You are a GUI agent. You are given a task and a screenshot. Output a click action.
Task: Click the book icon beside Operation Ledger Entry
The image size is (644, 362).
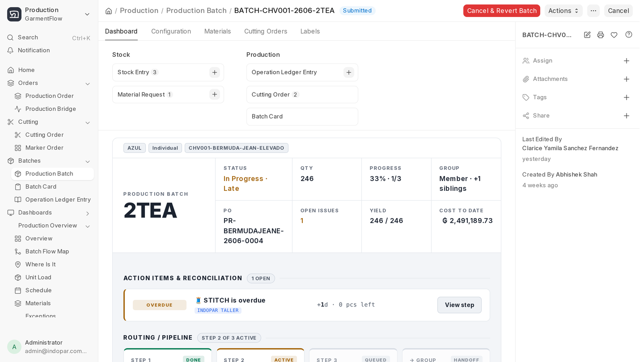point(18,200)
